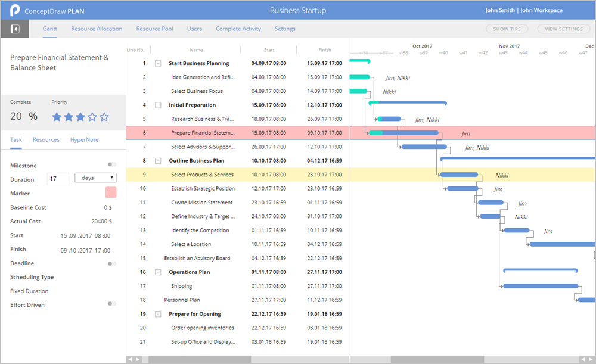This screenshot has height=364, width=596.
Task: Click the ConceptDraw PLAN logo icon
Action: [x=14, y=11]
